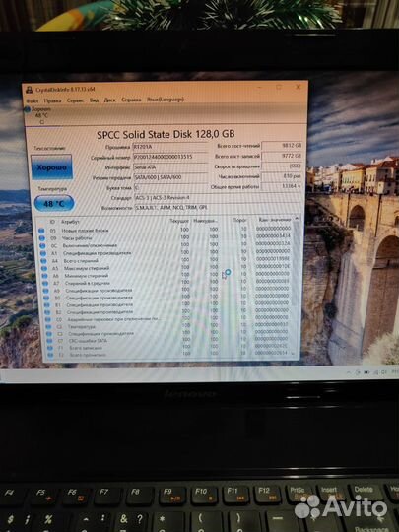Click CrystalDiskInfo app icon in title bar
Image resolution: width=399 pixels, height=532 pixels.
pyautogui.click(x=30, y=90)
